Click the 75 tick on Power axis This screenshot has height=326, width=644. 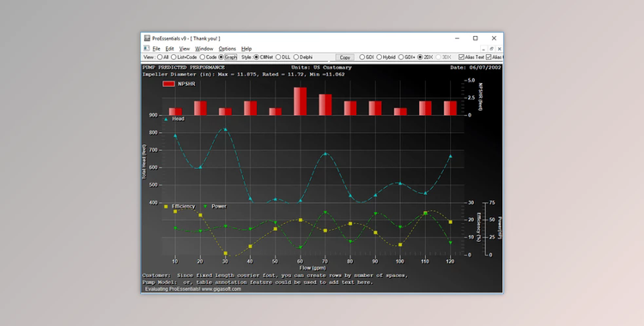pos(492,202)
